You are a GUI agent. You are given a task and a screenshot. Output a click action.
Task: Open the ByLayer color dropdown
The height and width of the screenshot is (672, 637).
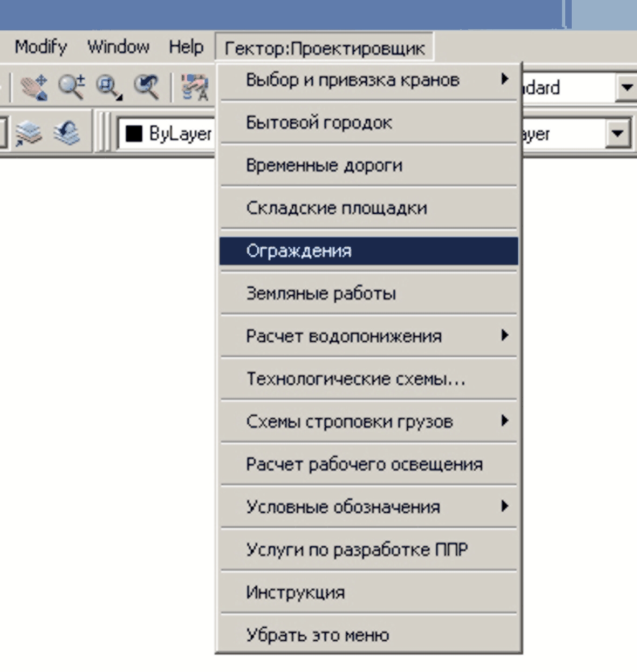(x=167, y=133)
